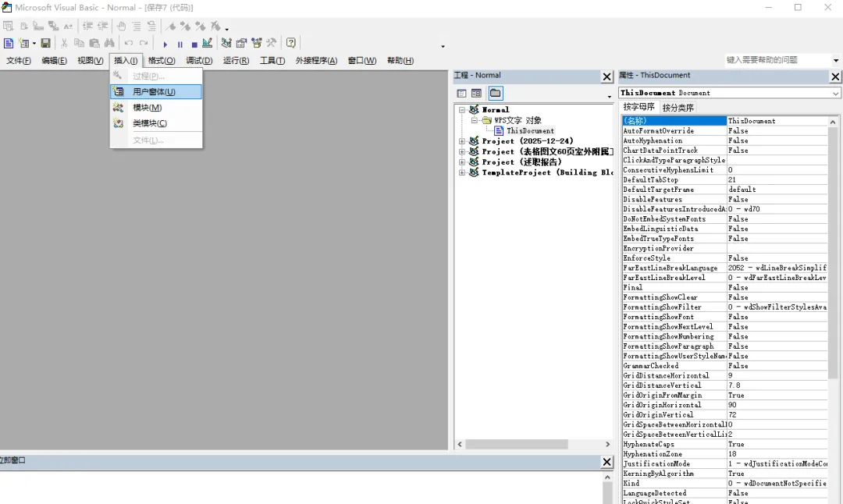The height and width of the screenshot is (504, 843).
Task: Click the Help question mark icon
Action: tap(291, 43)
